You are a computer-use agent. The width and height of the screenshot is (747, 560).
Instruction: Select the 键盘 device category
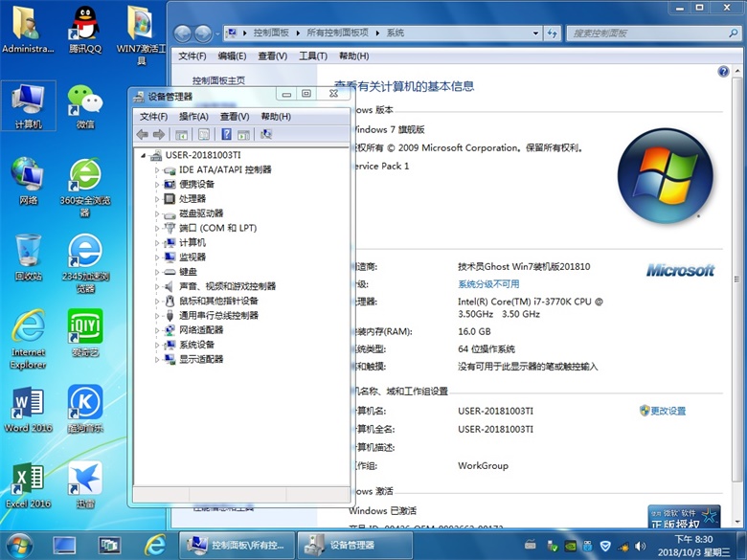pyautogui.click(x=188, y=272)
